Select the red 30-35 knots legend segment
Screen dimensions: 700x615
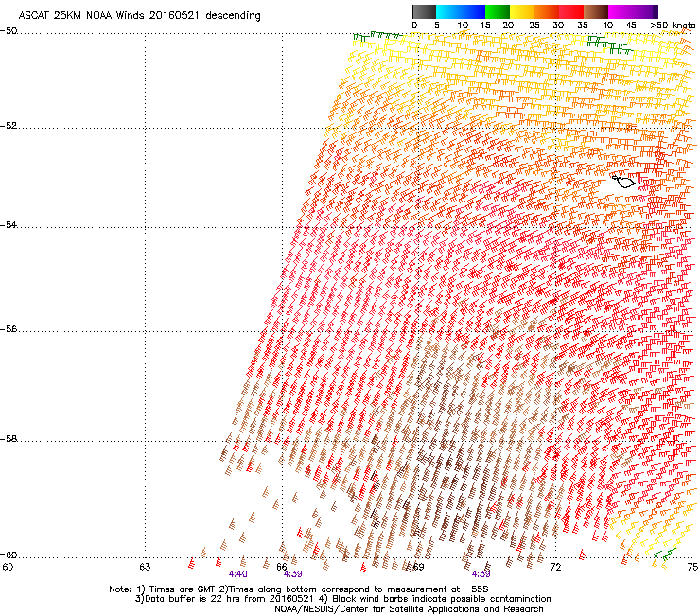coord(571,11)
